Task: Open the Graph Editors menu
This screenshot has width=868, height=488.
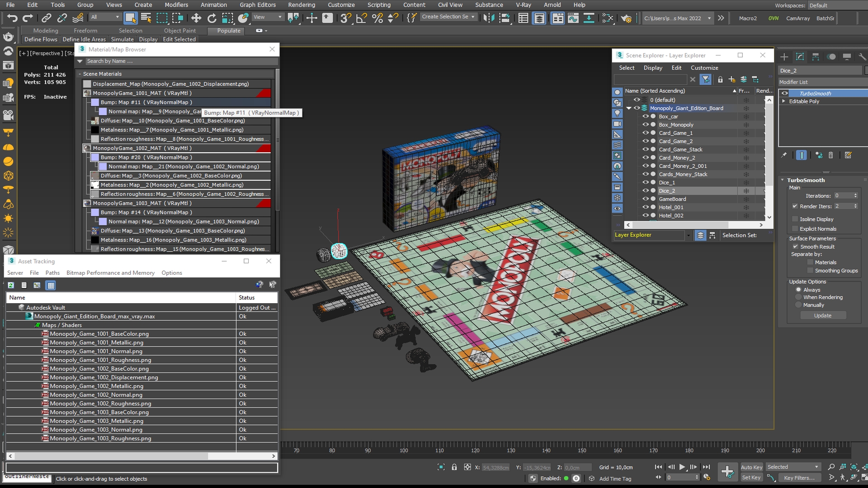Action: point(258,5)
